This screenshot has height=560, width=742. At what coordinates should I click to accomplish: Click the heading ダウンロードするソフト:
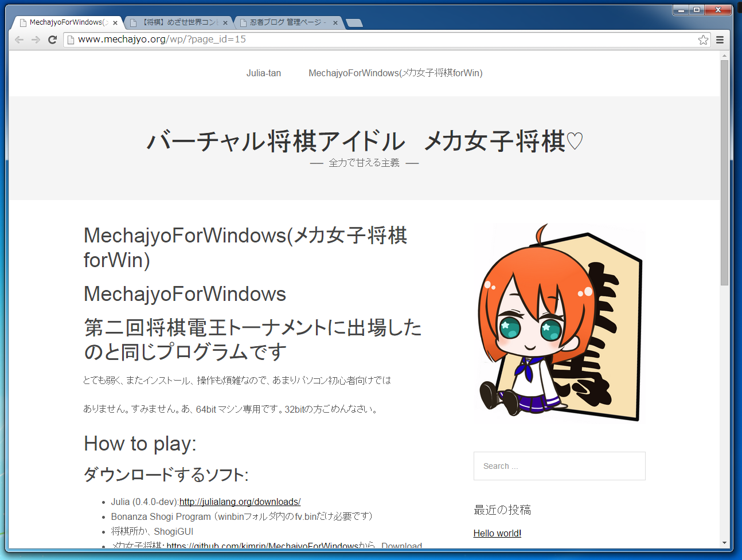166,475
